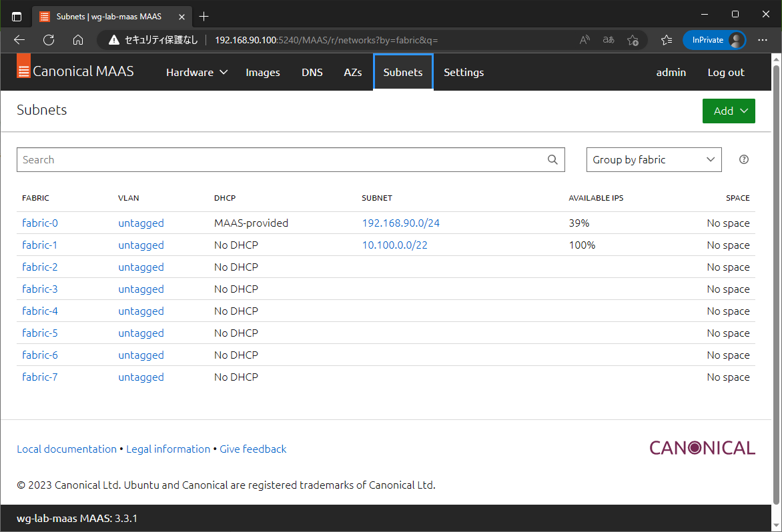Click the magnifier icon in the Search field
This screenshot has width=782, height=532.
click(x=552, y=159)
